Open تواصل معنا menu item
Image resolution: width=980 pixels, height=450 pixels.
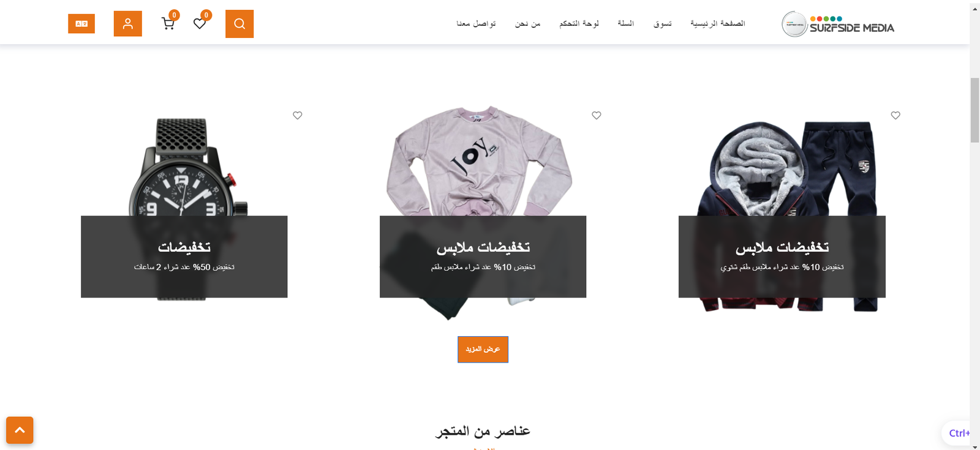[x=476, y=23]
